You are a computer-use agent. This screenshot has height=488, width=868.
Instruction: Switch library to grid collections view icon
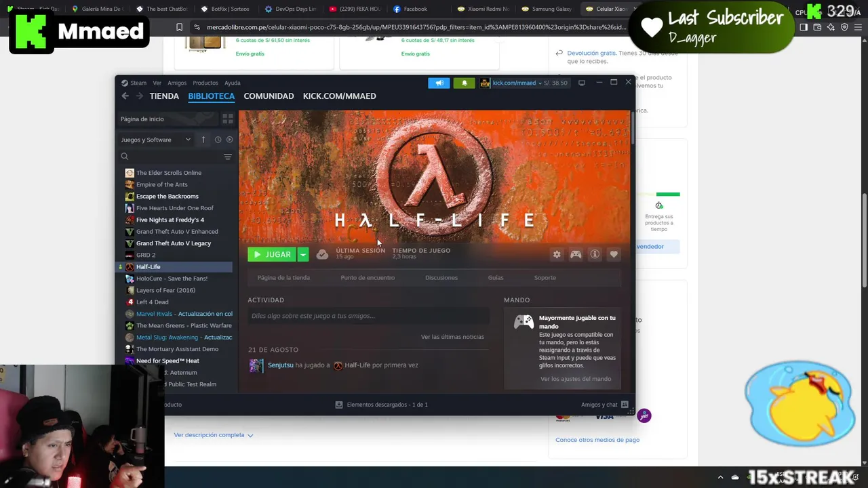point(228,119)
